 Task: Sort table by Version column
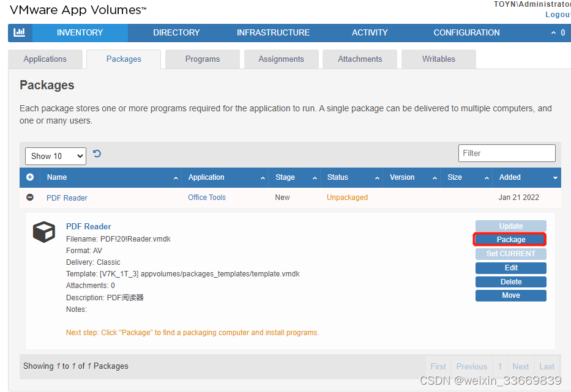click(x=412, y=177)
